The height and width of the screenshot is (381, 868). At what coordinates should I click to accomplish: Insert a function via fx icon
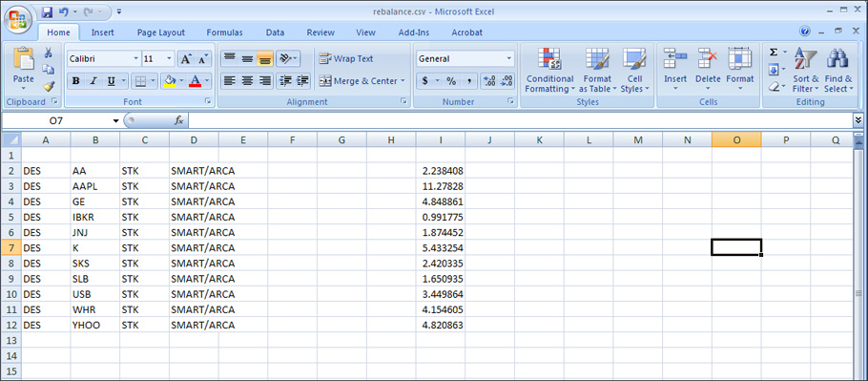[178, 120]
